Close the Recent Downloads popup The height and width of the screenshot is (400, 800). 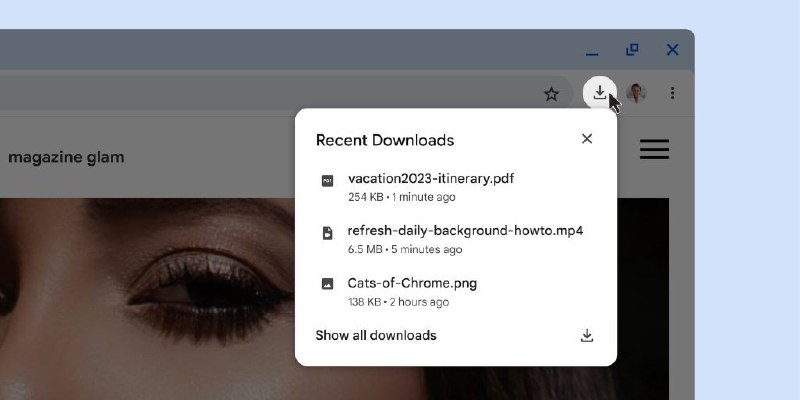tap(587, 139)
